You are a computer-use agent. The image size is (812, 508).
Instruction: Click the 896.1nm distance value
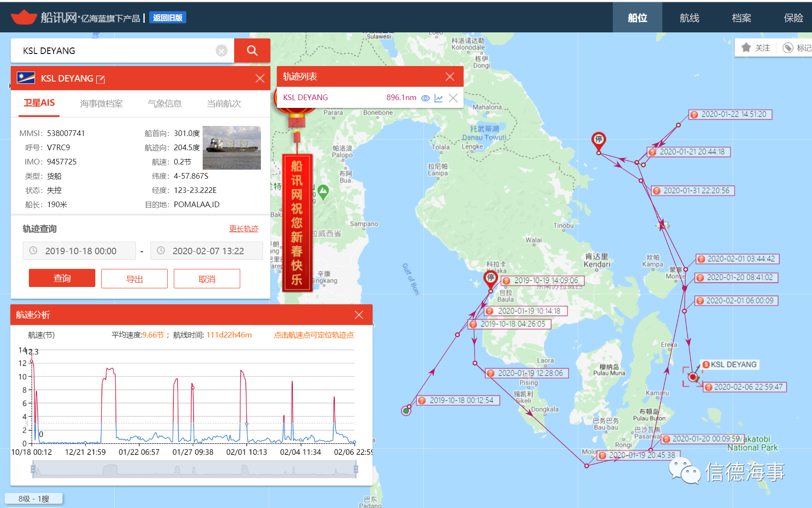(x=401, y=98)
